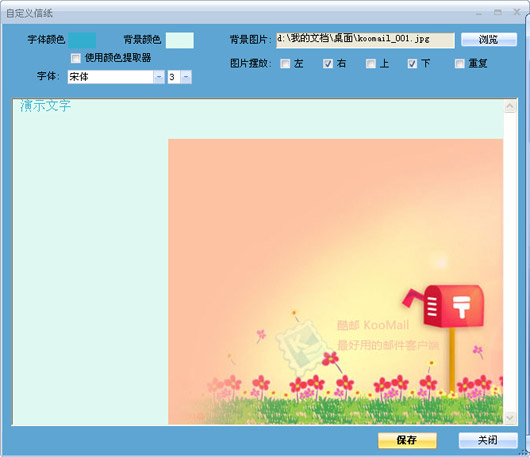Check the 左 image placement box
This screenshot has height=457, width=530.
pos(285,64)
